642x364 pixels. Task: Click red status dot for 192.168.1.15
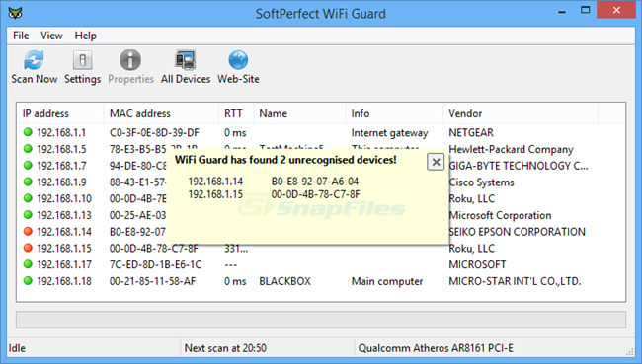(28, 248)
